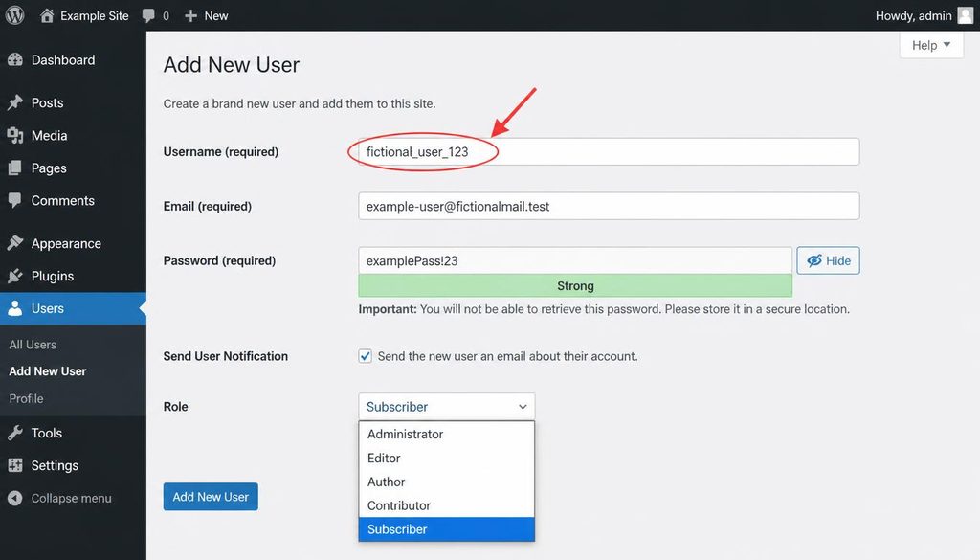This screenshot has width=980, height=560.
Task: Click the Password (required) label
Action: tap(219, 260)
